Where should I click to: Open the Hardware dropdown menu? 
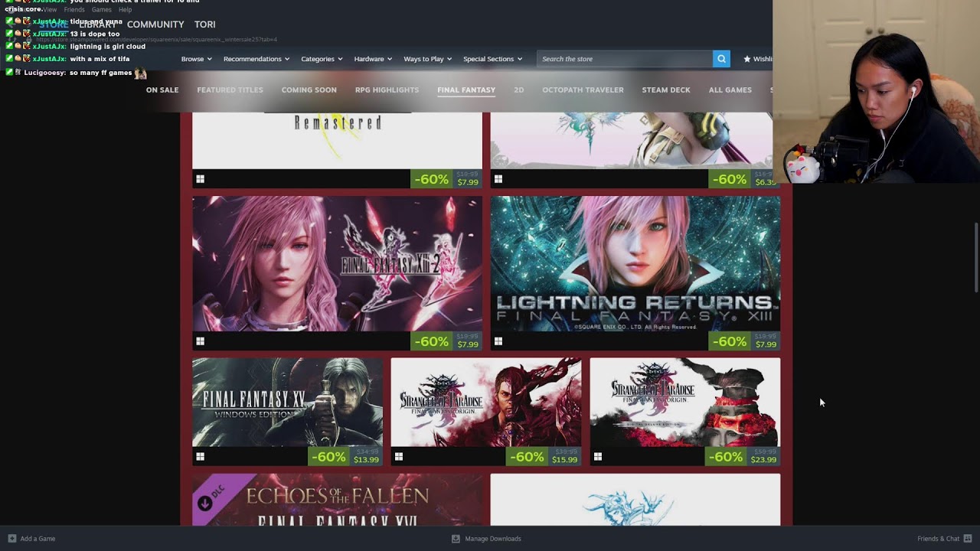373,59
